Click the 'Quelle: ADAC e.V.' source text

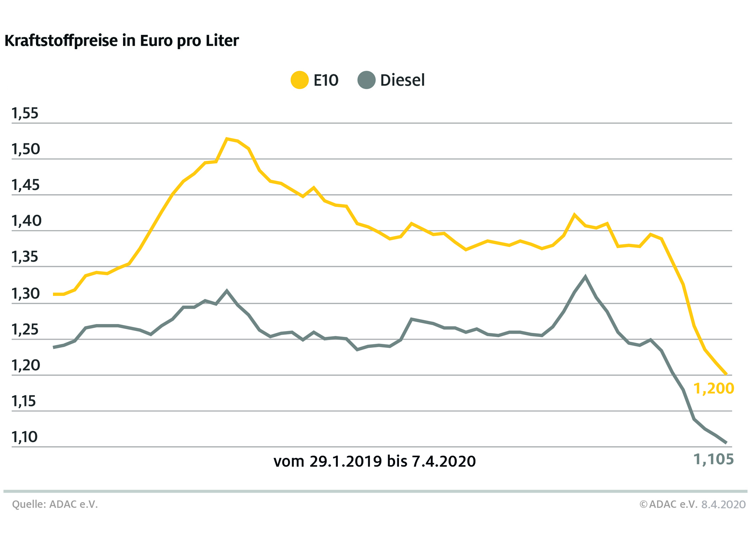tap(55, 504)
